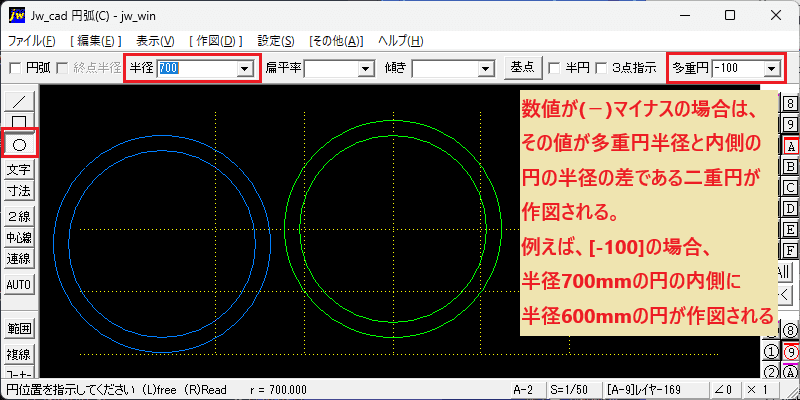
Task: Check the 3点指示 three-point checkbox
Action: pos(602,68)
